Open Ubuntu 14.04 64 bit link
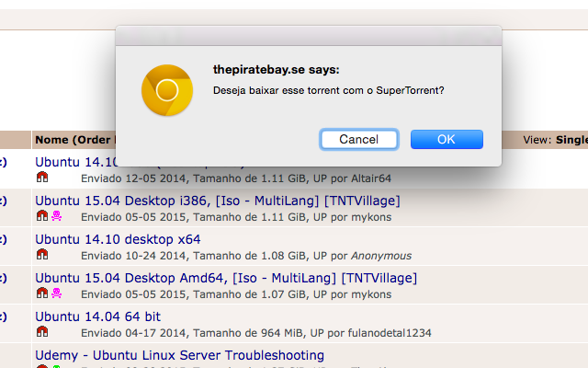Image resolution: width=588 pixels, height=368 pixels. (x=98, y=316)
